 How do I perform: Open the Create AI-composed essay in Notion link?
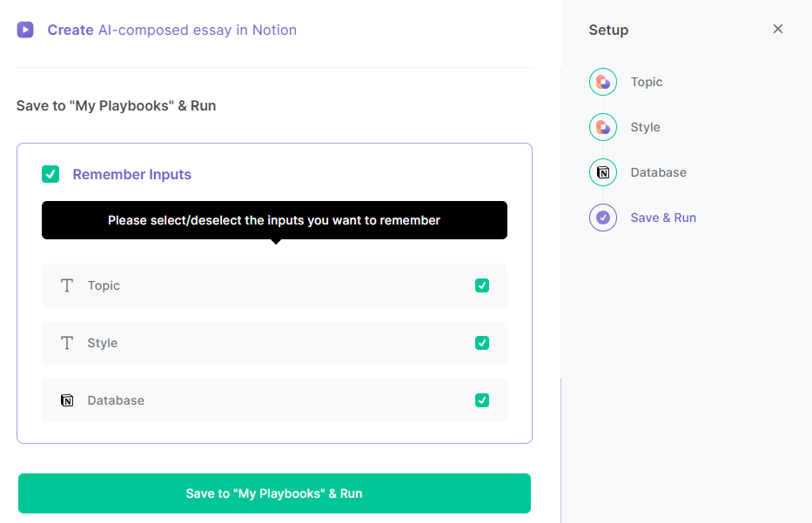171,30
